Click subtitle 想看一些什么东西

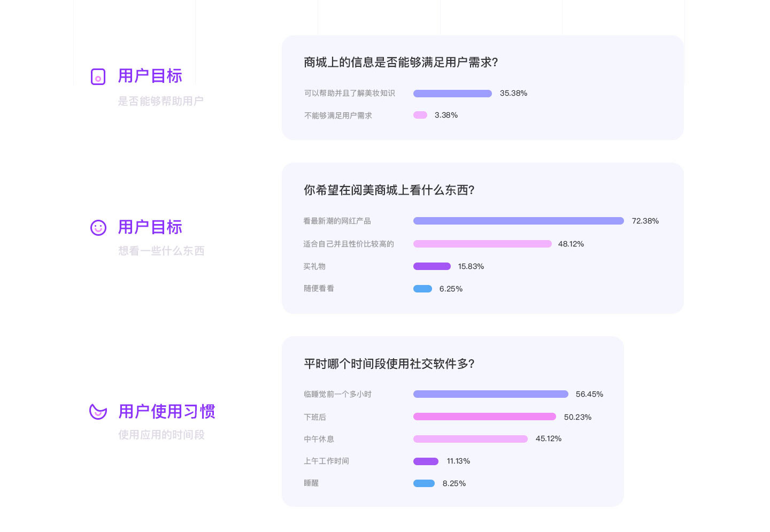tap(161, 251)
